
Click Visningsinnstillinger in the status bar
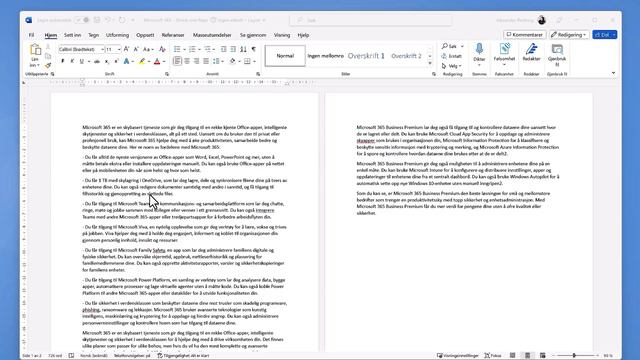458,356
